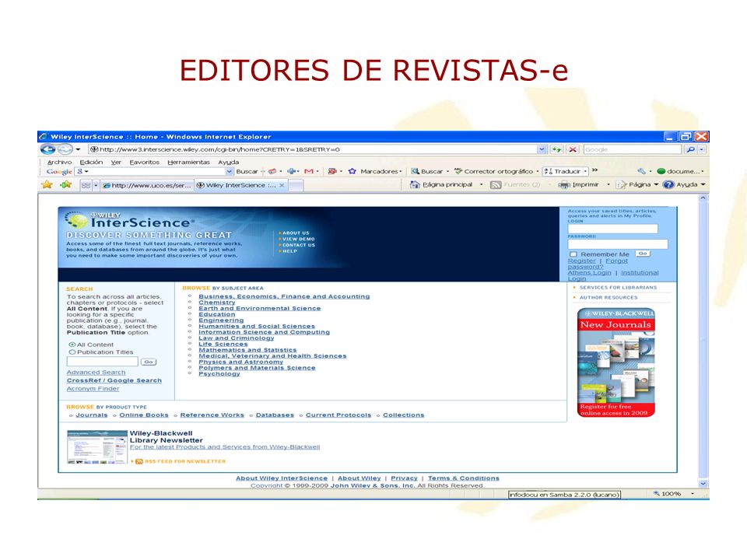This screenshot has height=560, width=747.
Task: Click the browser Forward arrow button
Action: (65, 149)
